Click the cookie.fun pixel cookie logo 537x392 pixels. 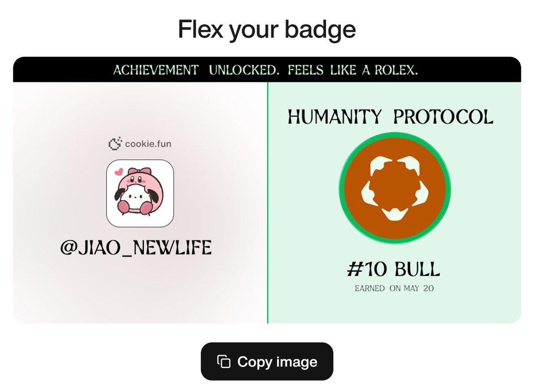point(115,144)
